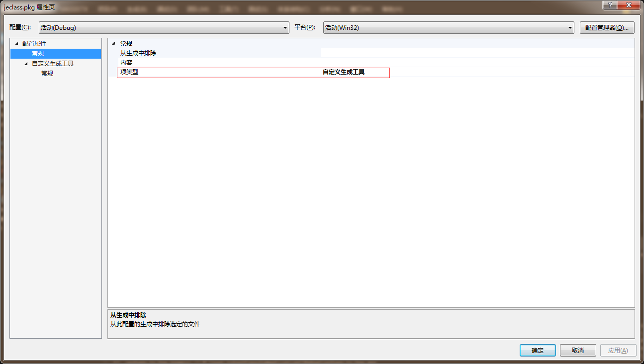This screenshot has width=644, height=364.
Task: Close the jeclass.pkg 属性页 dialog
Action: pos(629,4)
